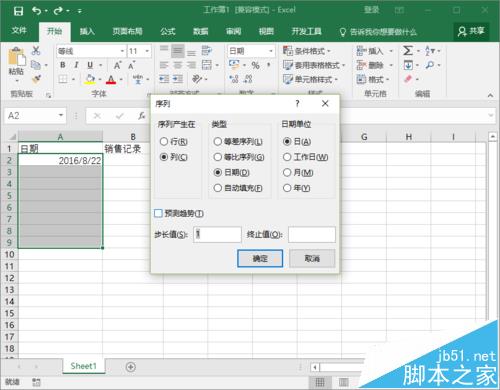
Task: Open the 文件 File tab
Action: point(19,31)
